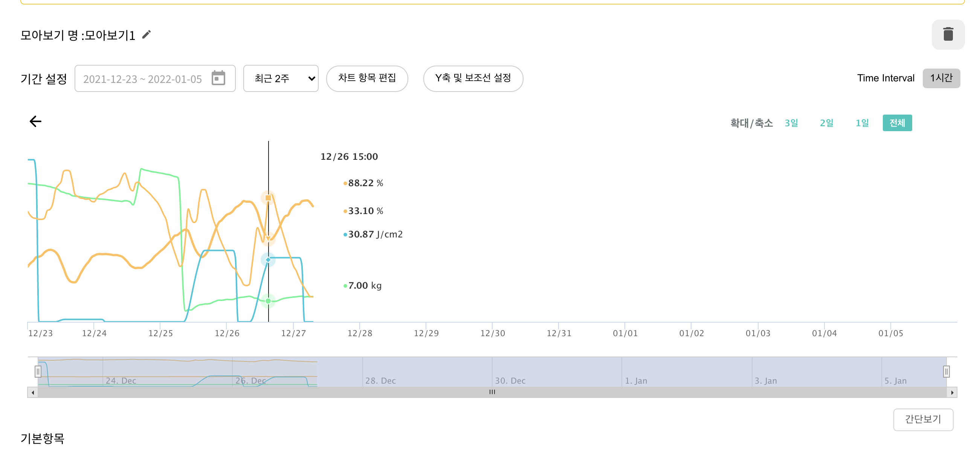
Task: Click the 24. Dec navigator label
Action: pos(121,381)
